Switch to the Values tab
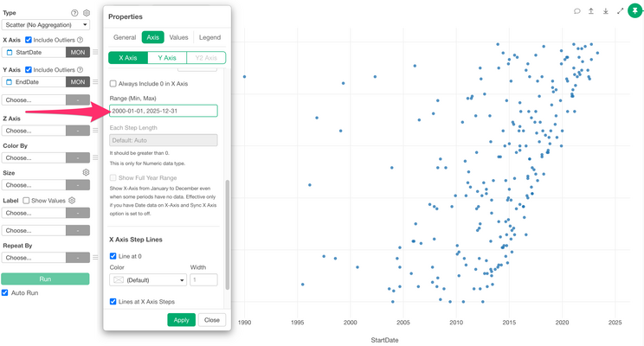Screen dimensions: 644x346 (x=178, y=37)
